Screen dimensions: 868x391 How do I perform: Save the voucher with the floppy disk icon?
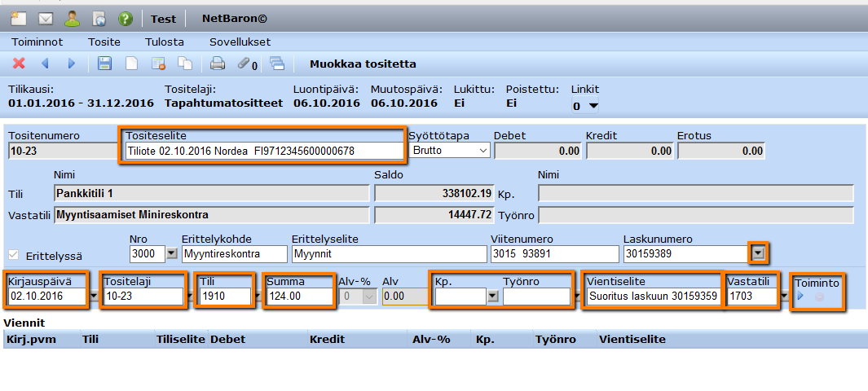104,64
